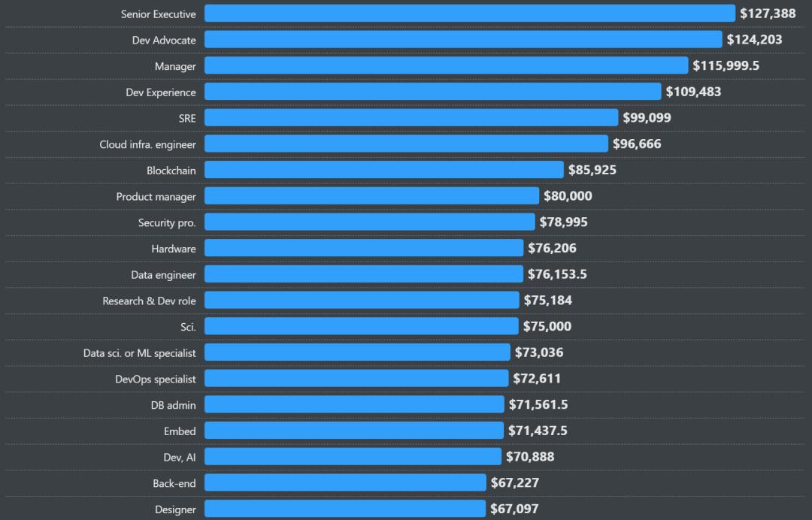Select the Research & Dev role bar
Screen dimensions: 812x520
362,301
